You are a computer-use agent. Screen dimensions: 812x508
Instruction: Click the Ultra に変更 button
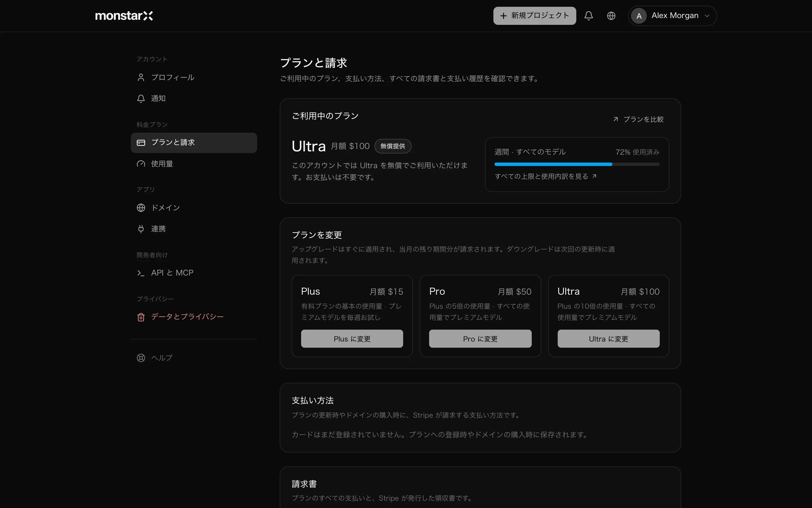click(608, 339)
